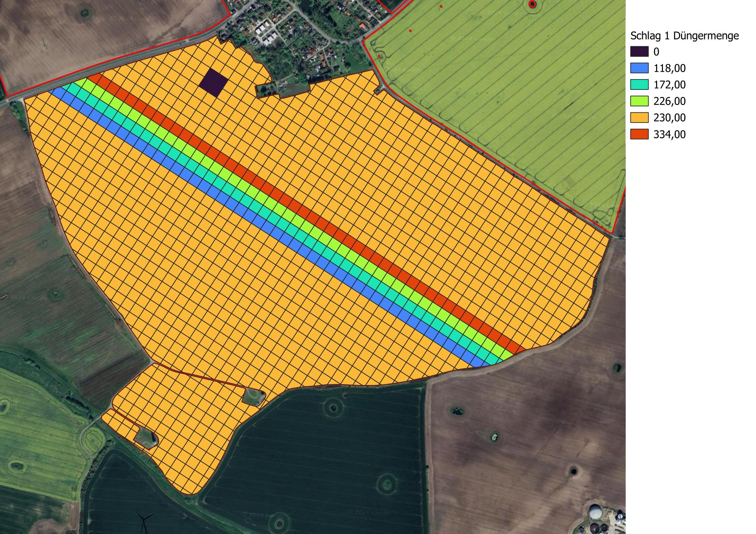This screenshot has height=534, width=756.
Task: Click the red circle marker at top
Action: click(x=532, y=4)
